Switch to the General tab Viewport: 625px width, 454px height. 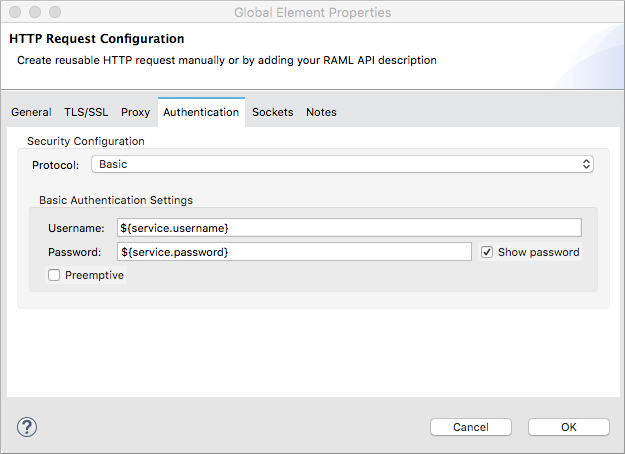pos(31,112)
